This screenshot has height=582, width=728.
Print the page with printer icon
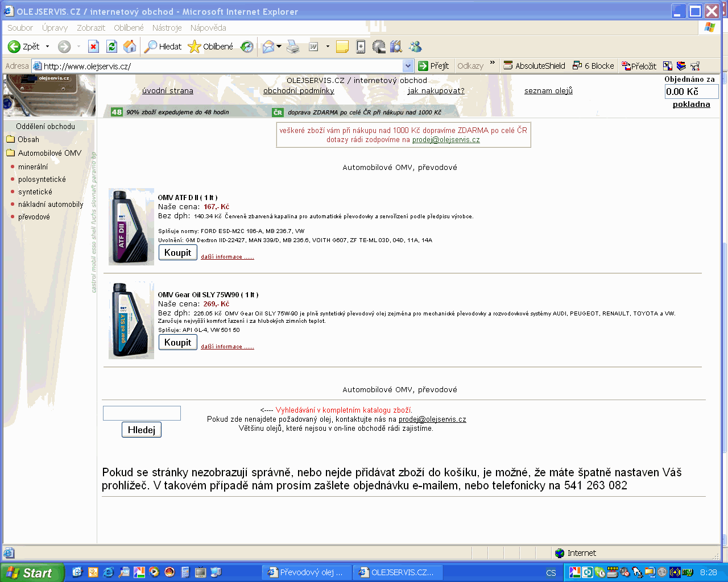click(293, 47)
